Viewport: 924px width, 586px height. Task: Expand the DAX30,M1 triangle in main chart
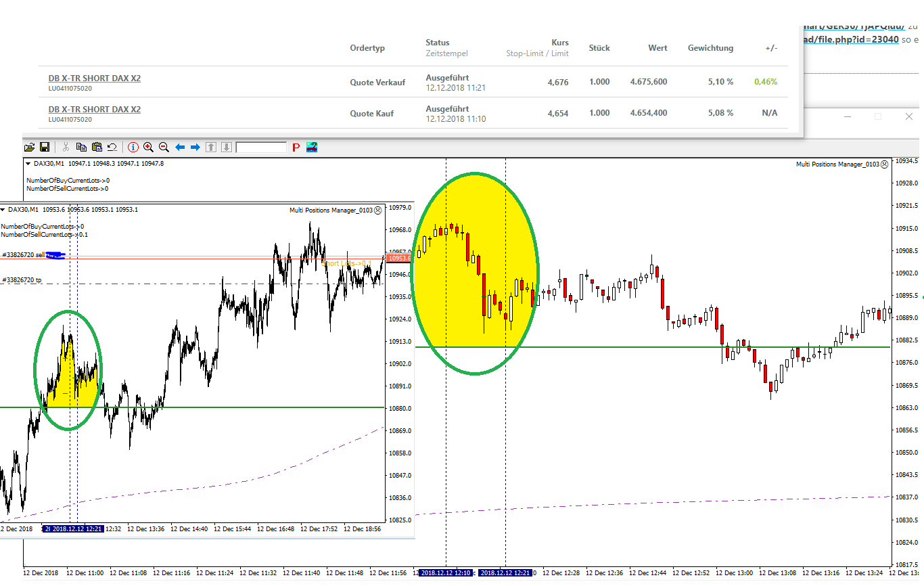[28, 164]
